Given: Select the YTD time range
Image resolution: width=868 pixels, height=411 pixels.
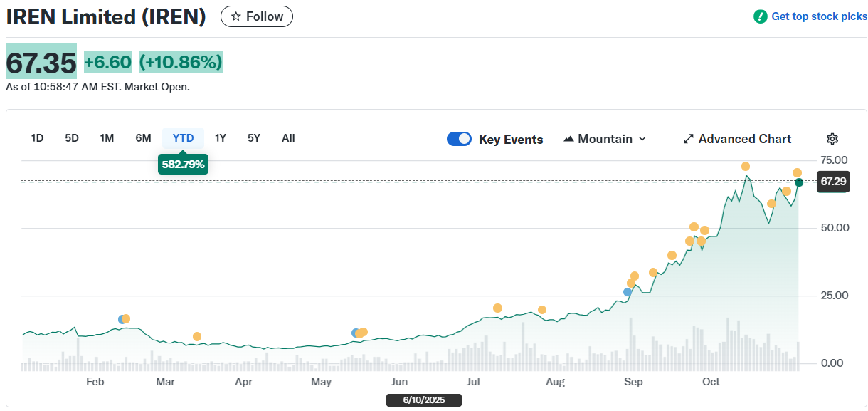Looking at the screenshot, I should (x=183, y=138).
